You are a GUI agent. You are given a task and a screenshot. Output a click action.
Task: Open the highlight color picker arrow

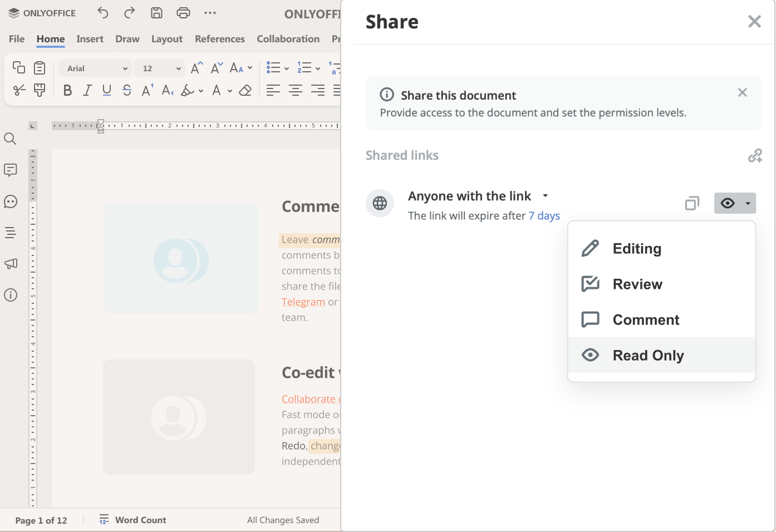click(201, 91)
